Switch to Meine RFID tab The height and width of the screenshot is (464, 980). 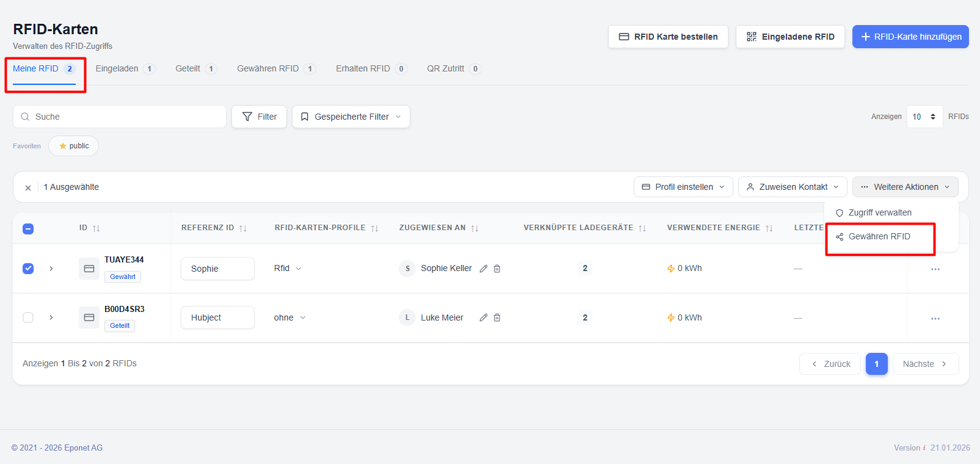[x=44, y=69]
